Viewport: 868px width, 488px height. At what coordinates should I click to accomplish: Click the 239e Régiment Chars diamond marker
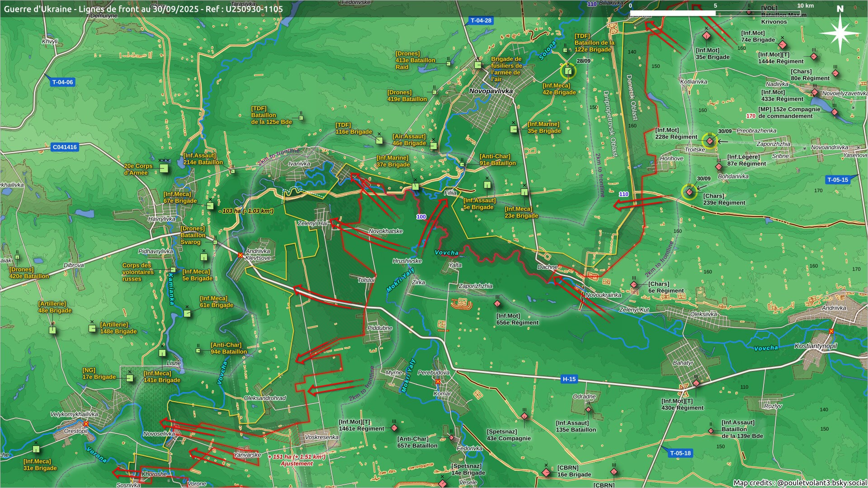pyautogui.click(x=689, y=192)
